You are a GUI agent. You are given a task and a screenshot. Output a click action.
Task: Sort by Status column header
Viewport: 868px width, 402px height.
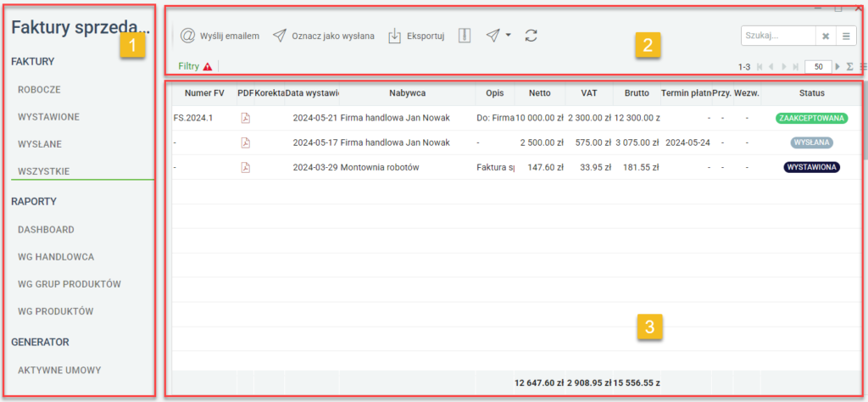812,93
